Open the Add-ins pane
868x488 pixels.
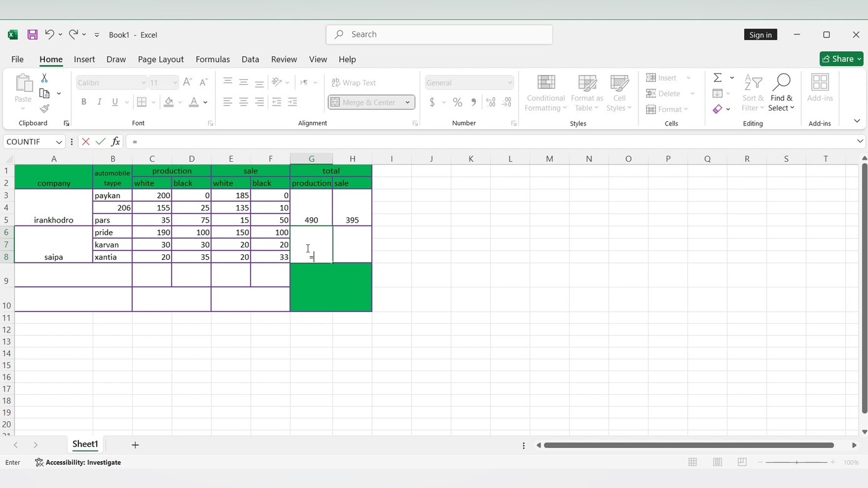[x=820, y=87]
